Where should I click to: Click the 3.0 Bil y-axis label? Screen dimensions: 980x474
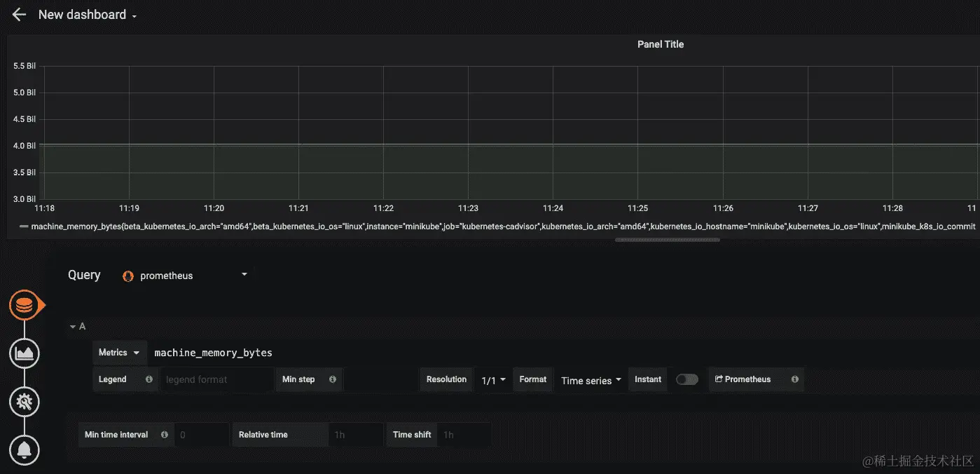pos(25,199)
